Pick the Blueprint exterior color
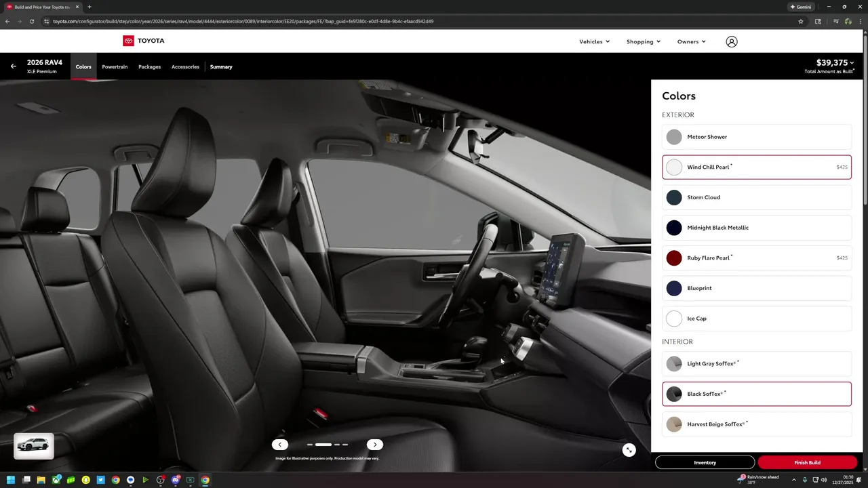Image resolution: width=868 pixels, height=488 pixels. 757,288
